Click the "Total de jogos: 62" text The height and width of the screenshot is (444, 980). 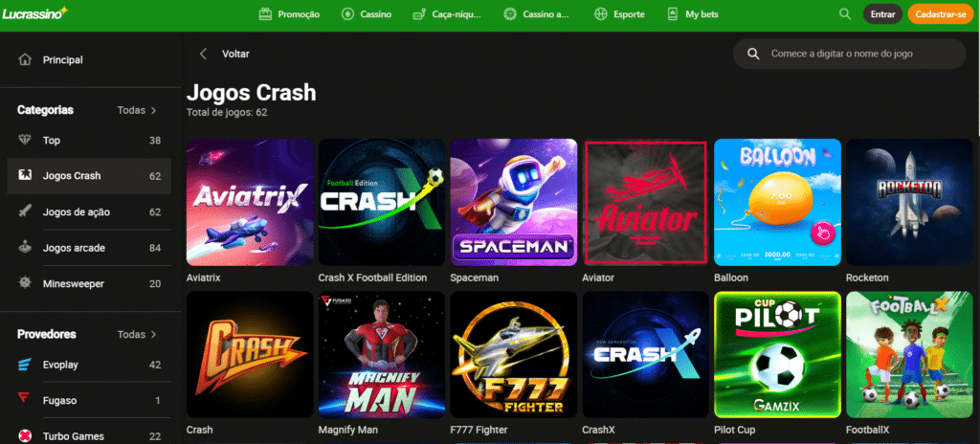pyautogui.click(x=227, y=113)
